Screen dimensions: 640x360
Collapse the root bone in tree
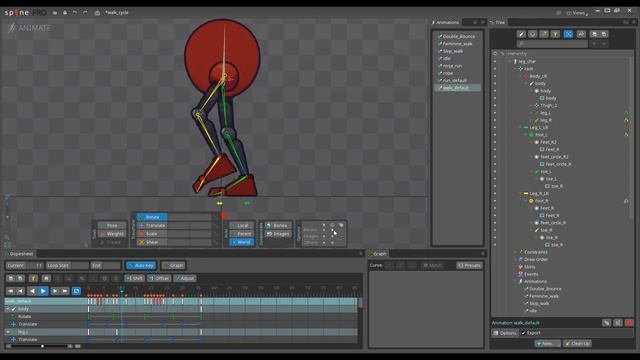point(515,69)
